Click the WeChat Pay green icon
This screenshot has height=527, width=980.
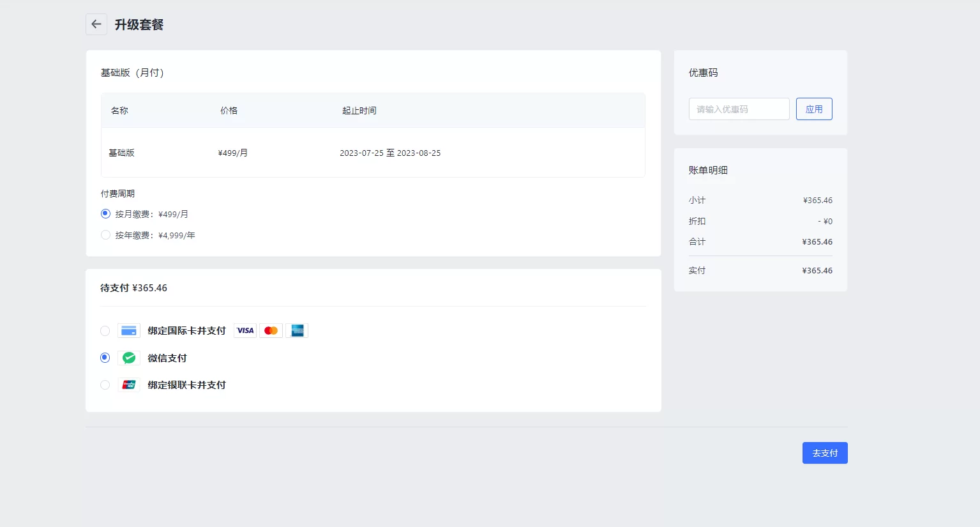point(129,358)
